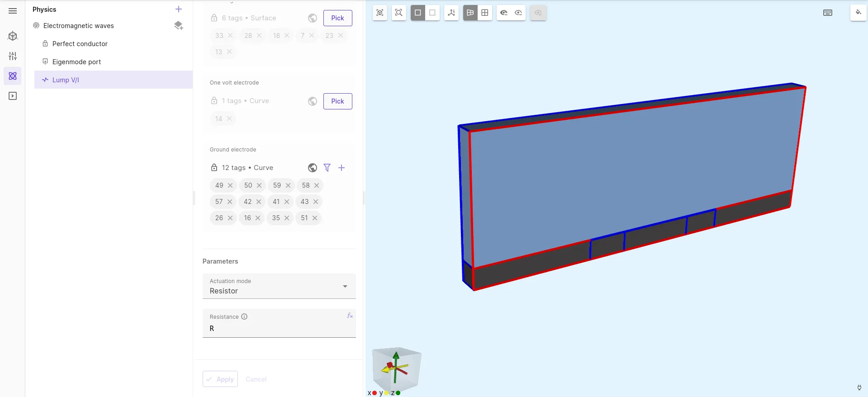
Task: Switch to perspective view mode
Action: tap(470, 13)
